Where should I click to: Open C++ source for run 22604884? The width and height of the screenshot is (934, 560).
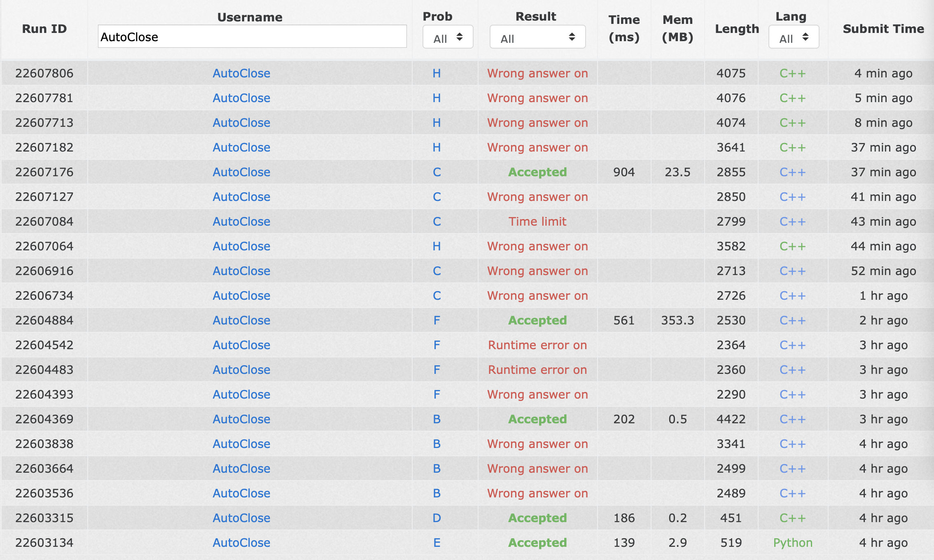(x=792, y=320)
